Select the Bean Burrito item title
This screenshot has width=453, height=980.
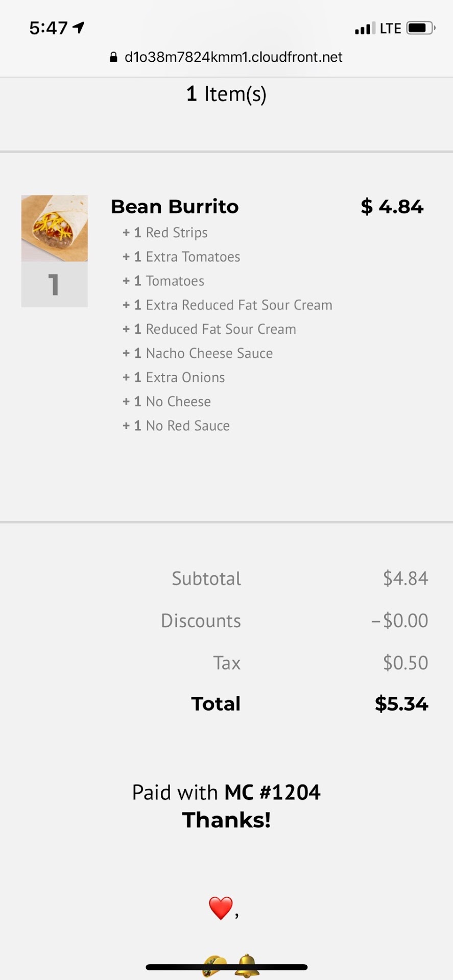pos(175,207)
